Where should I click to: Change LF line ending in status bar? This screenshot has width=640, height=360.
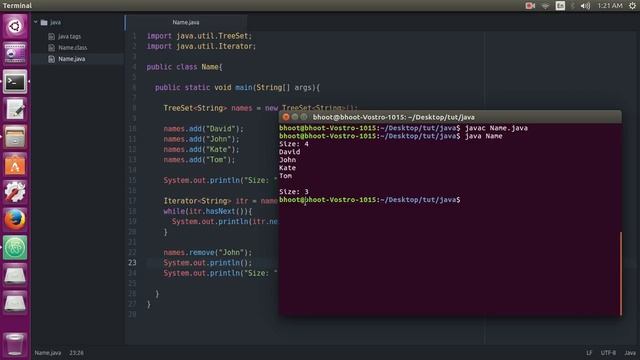click(x=589, y=353)
